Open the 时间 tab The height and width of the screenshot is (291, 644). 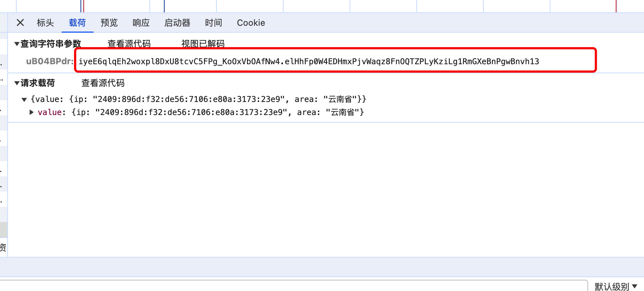[x=214, y=23]
